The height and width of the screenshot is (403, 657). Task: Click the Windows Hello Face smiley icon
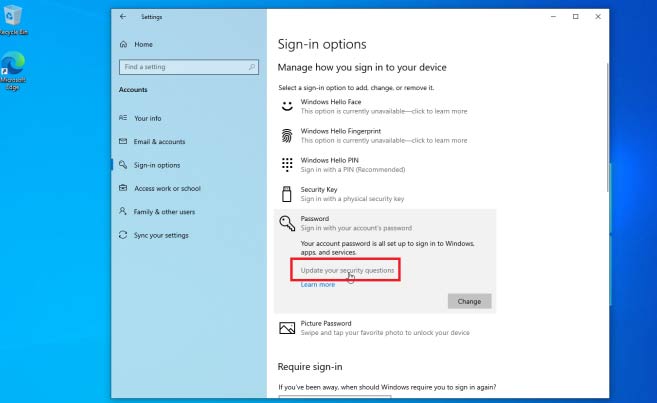[x=287, y=106]
